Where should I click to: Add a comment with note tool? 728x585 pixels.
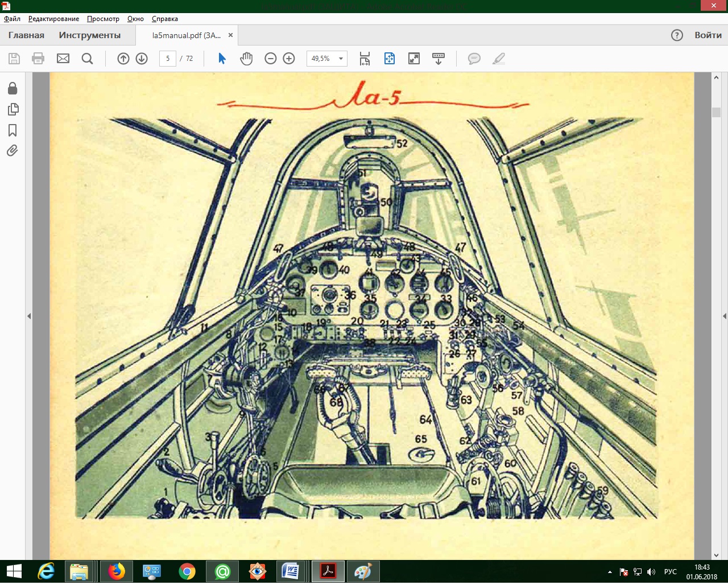coord(474,59)
